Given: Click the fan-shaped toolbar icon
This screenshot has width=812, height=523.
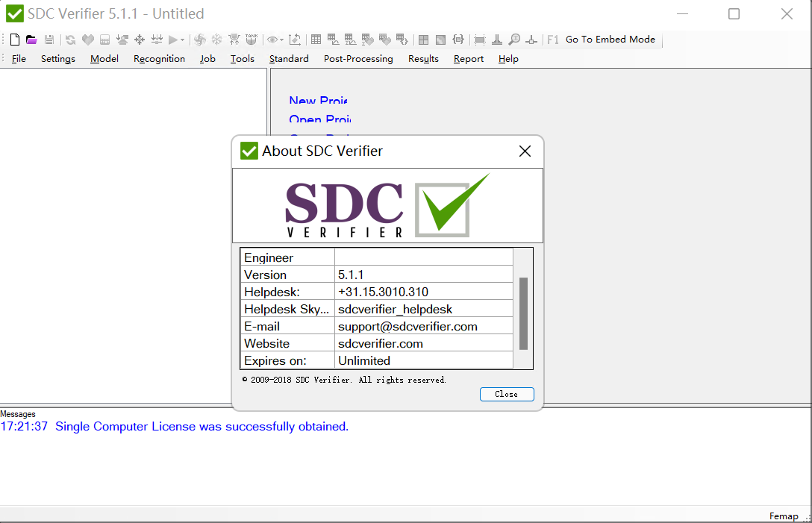Looking at the screenshot, I should (200, 40).
